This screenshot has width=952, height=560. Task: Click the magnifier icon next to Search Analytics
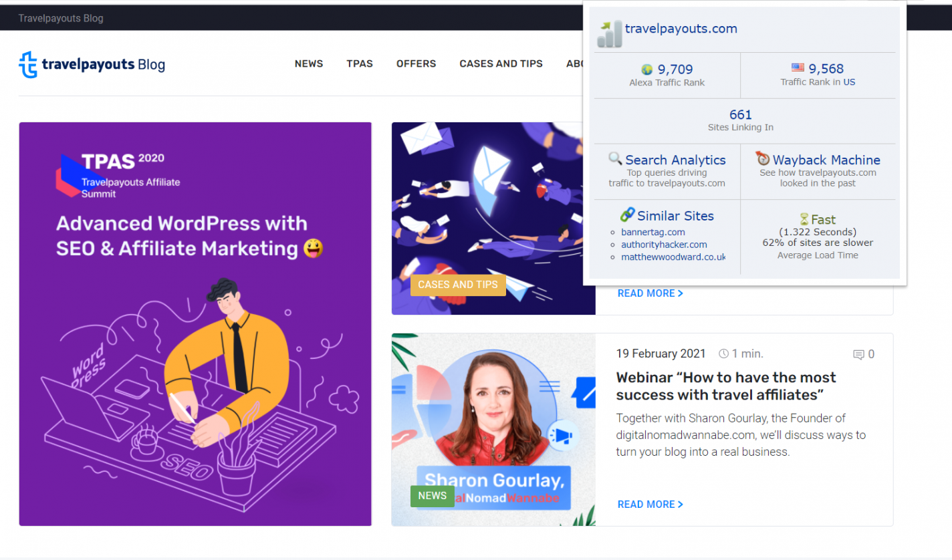(x=615, y=159)
